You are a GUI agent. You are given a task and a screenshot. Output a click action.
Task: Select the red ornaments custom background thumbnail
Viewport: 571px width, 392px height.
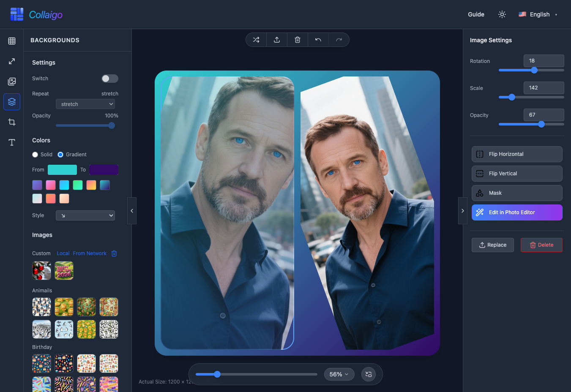[41, 270]
